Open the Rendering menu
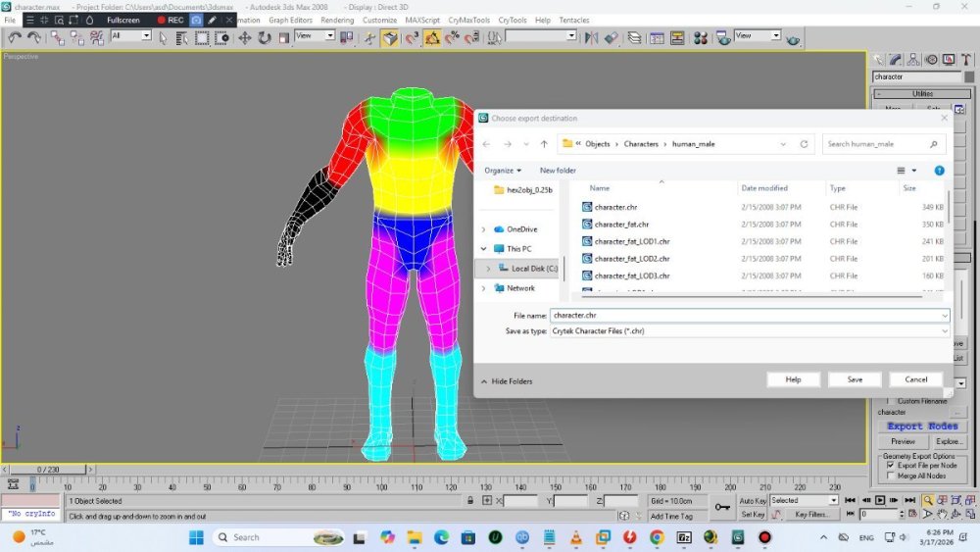980x552 pixels. [337, 20]
